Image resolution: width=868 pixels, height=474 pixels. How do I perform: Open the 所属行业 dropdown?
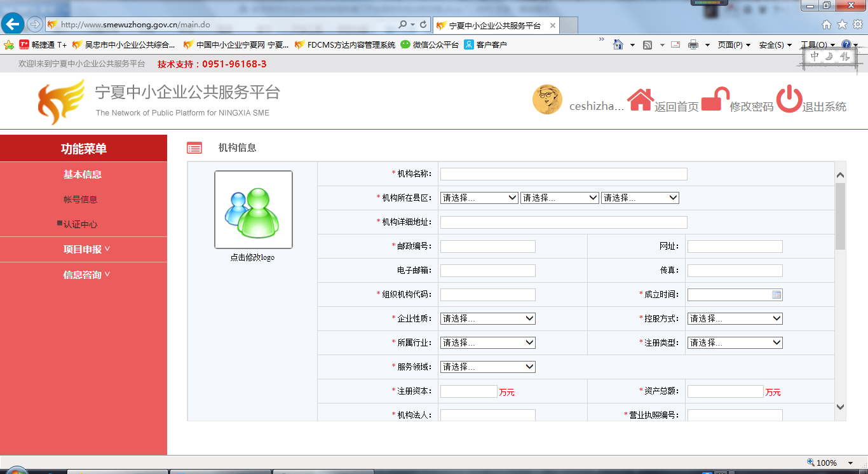click(x=487, y=343)
